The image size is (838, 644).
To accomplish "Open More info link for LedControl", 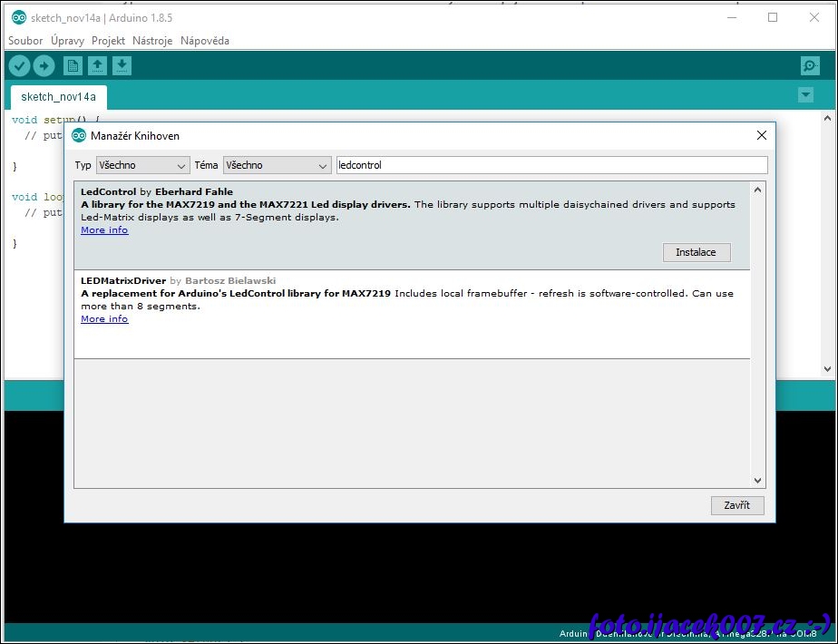I will coord(104,230).
